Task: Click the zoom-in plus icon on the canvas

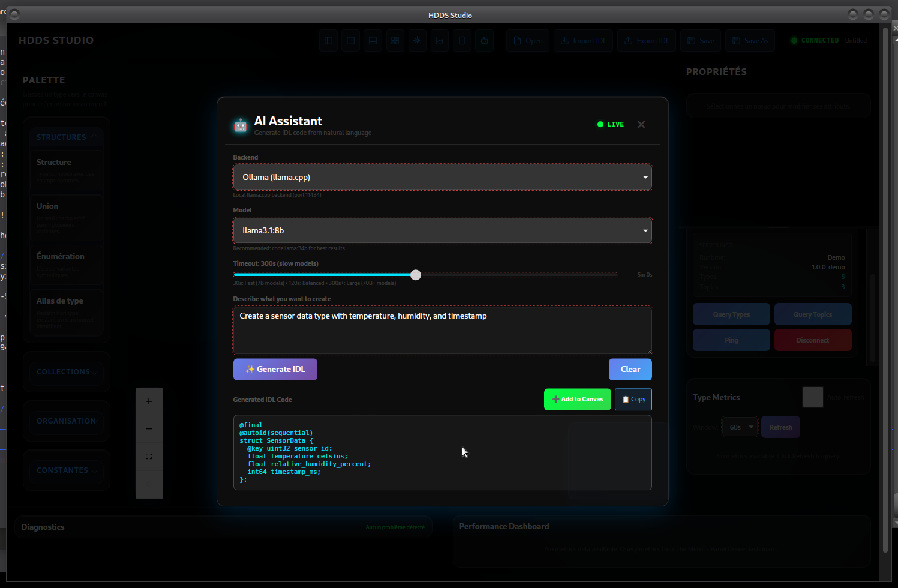Action: point(149,401)
